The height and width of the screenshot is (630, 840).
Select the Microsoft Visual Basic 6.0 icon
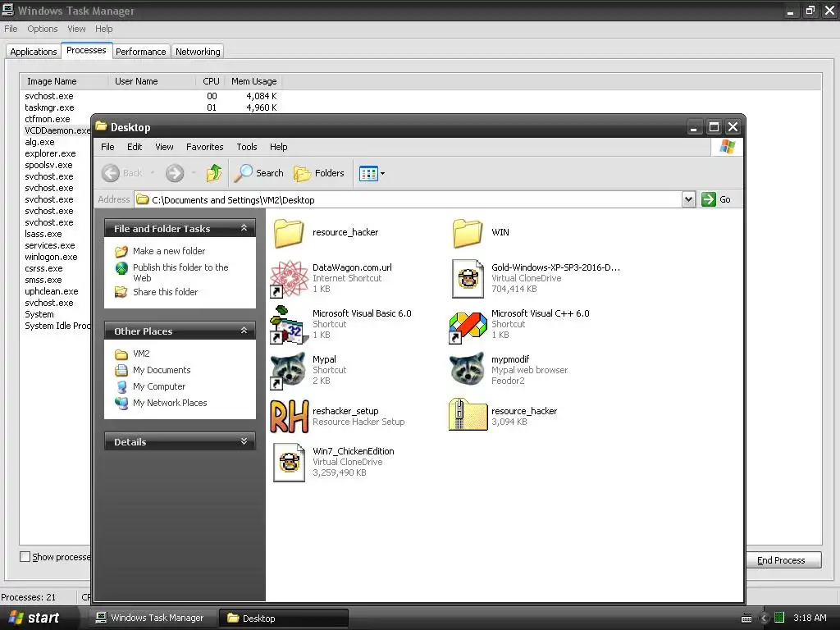[289, 325]
